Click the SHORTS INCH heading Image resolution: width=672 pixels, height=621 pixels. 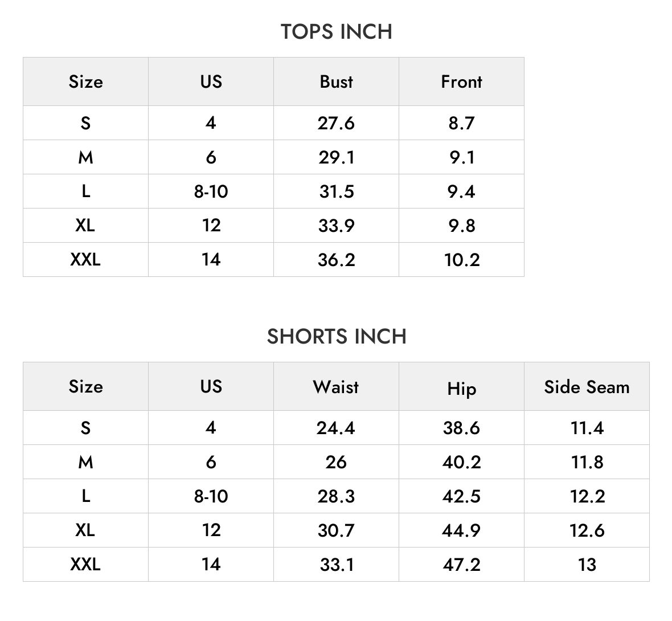tap(337, 336)
